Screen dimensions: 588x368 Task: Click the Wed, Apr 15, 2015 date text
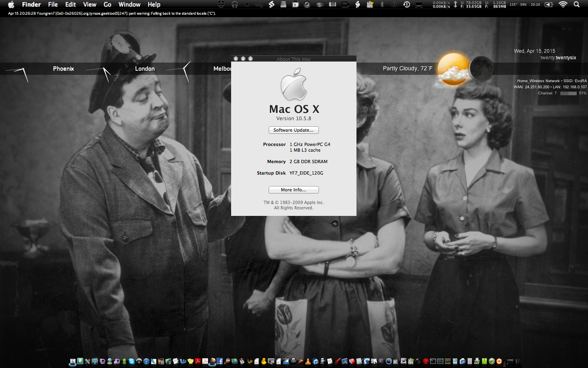[x=535, y=51]
